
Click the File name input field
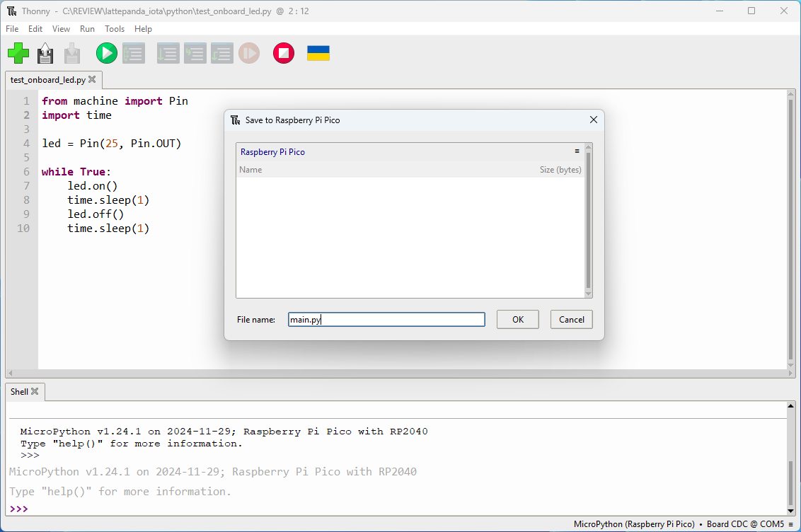386,320
